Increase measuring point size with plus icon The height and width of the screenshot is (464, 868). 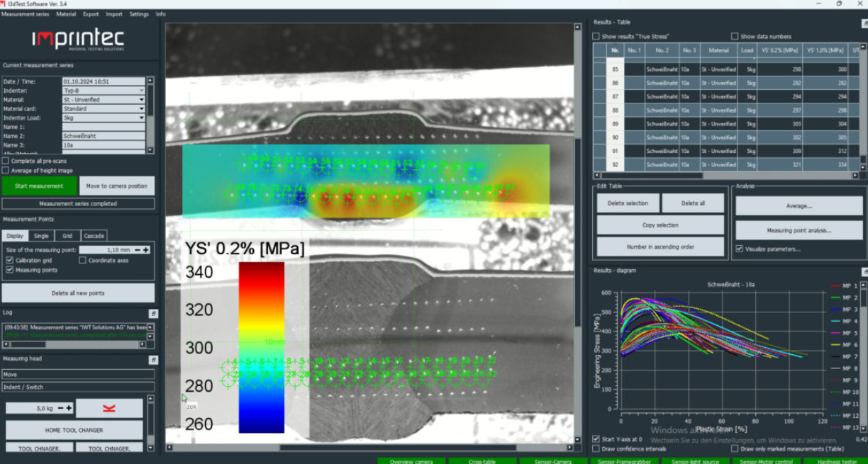[x=146, y=250]
